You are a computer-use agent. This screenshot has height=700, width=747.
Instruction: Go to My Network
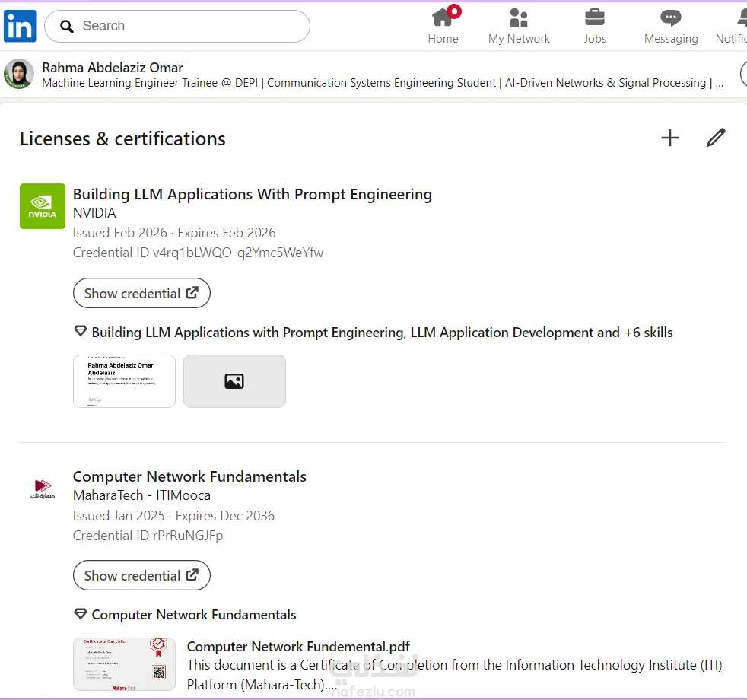click(x=519, y=25)
